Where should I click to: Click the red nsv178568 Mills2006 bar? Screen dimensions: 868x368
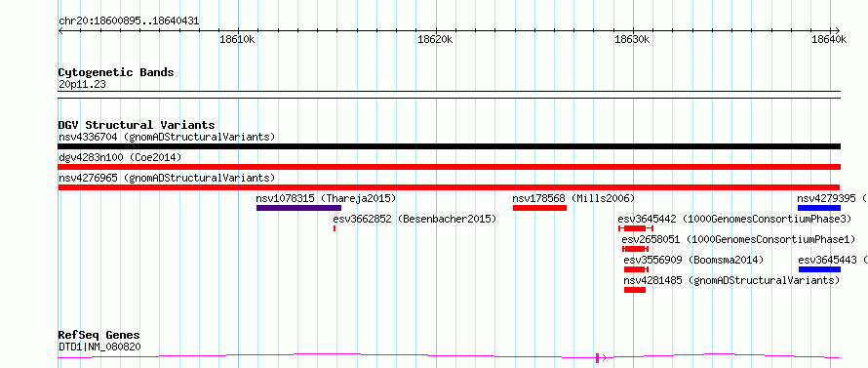coord(539,208)
